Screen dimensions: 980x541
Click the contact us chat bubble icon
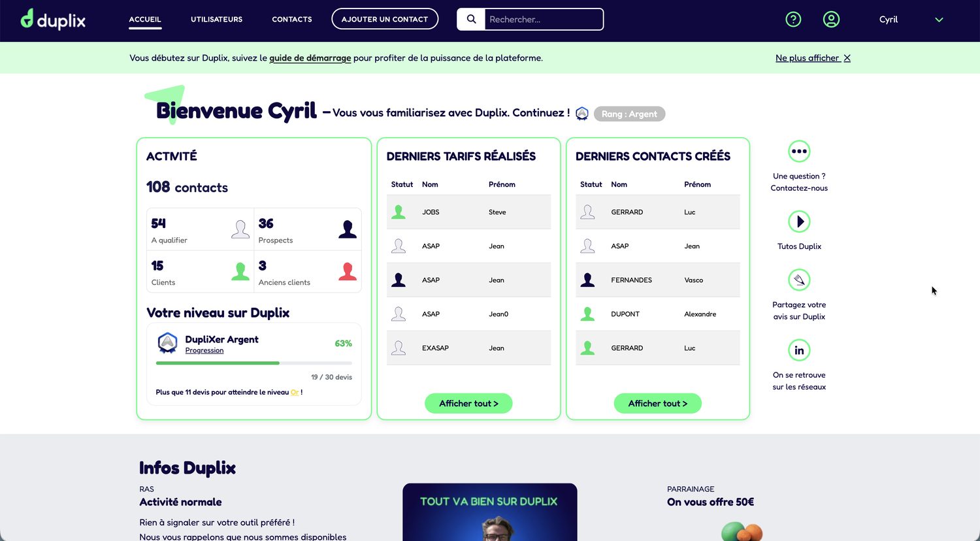tap(799, 152)
